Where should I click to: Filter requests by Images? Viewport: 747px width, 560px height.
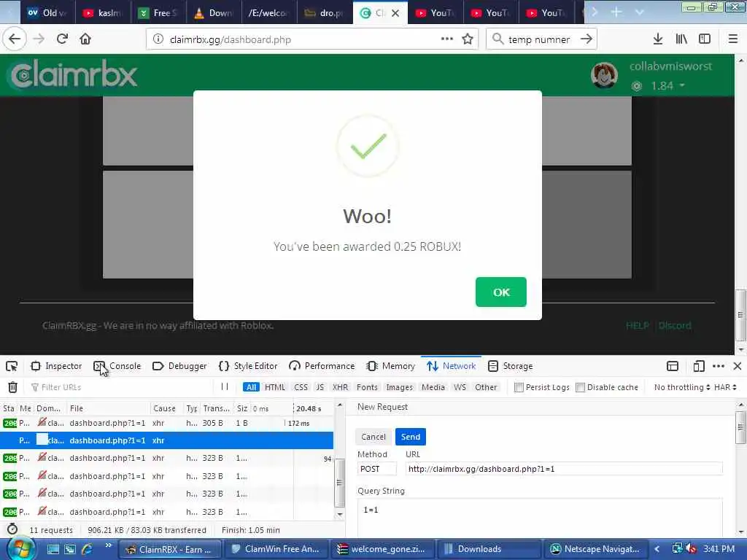pos(399,387)
